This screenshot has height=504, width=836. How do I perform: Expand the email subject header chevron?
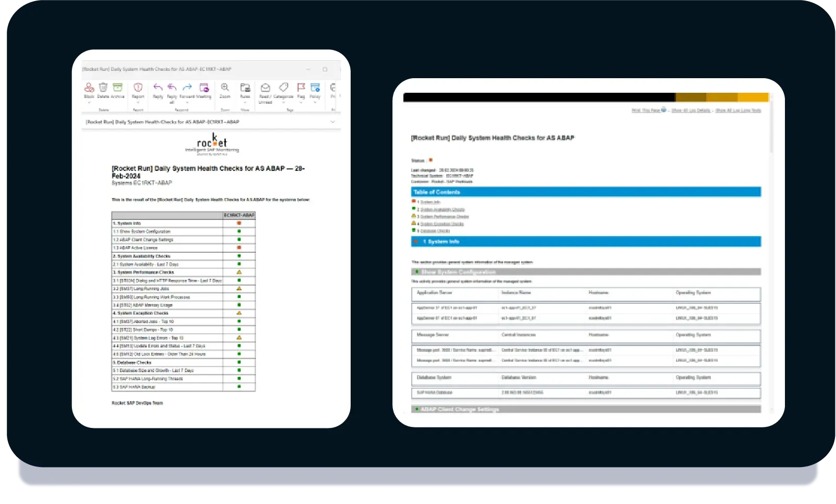pos(333,122)
